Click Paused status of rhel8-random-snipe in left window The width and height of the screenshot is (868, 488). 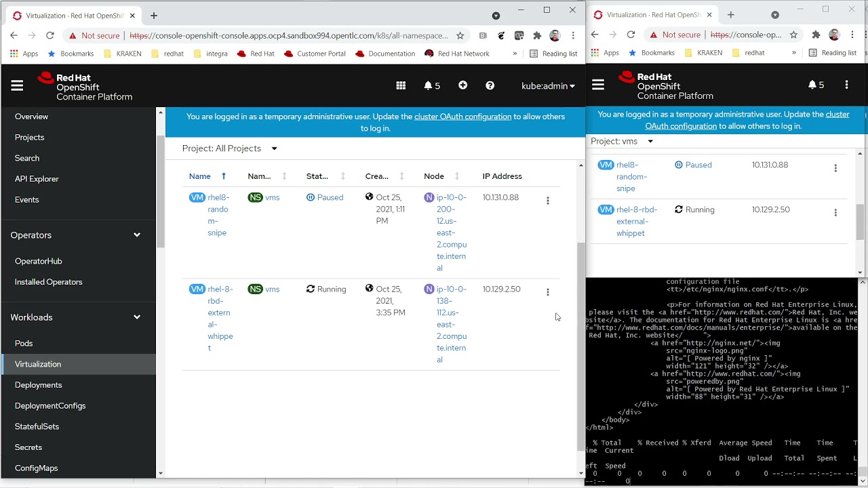click(325, 198)
